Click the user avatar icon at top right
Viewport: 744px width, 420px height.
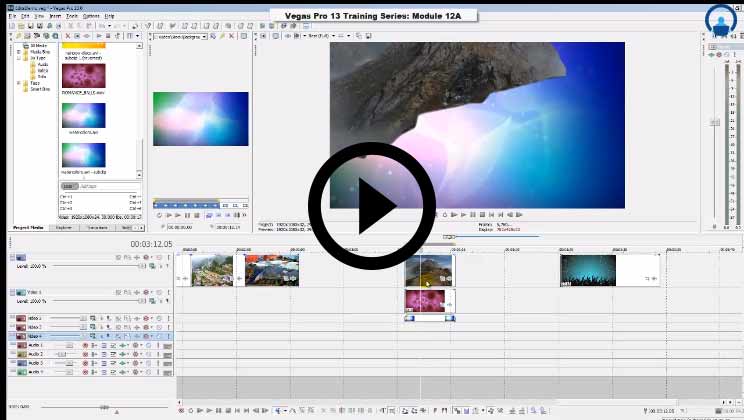click(721, 20)
